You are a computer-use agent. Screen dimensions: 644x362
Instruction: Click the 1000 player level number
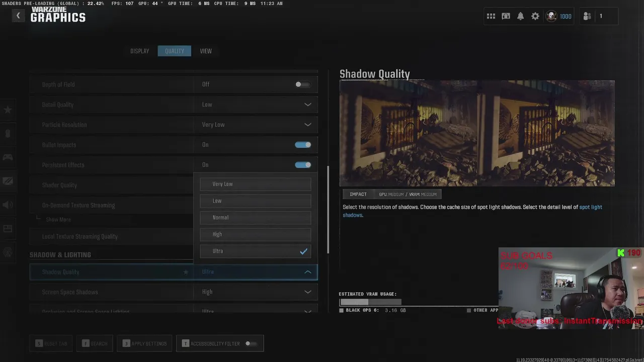click(566, 17)
